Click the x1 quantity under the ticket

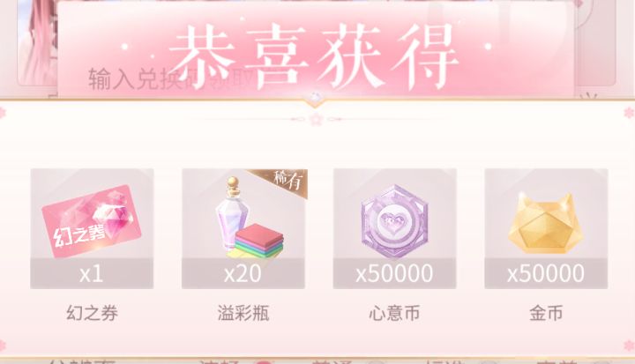[x=92, y=274]
